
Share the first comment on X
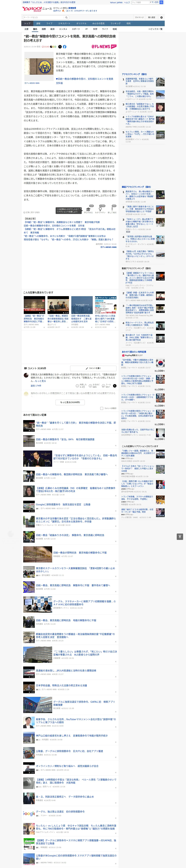(x=115, y=386)
